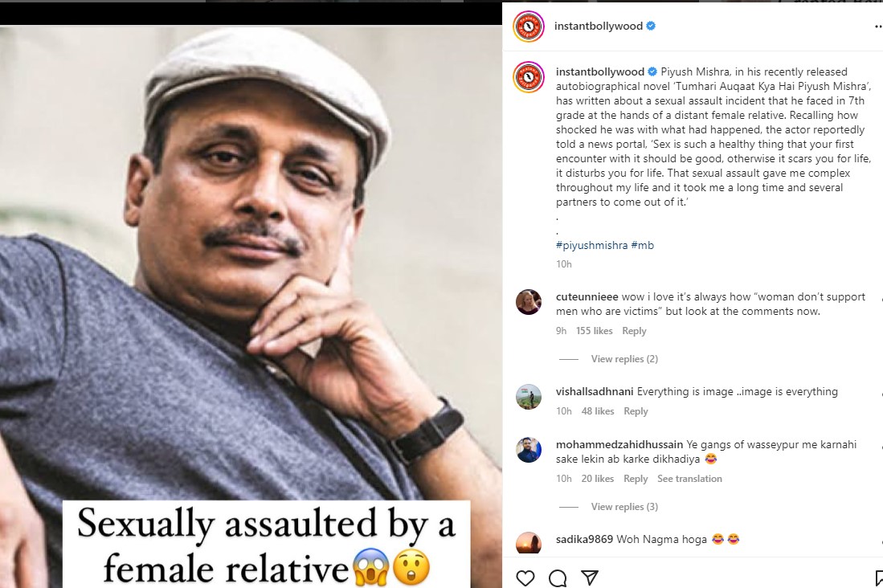
Task: Reply to cuteunnieee's comment
Action: [634, 331]
